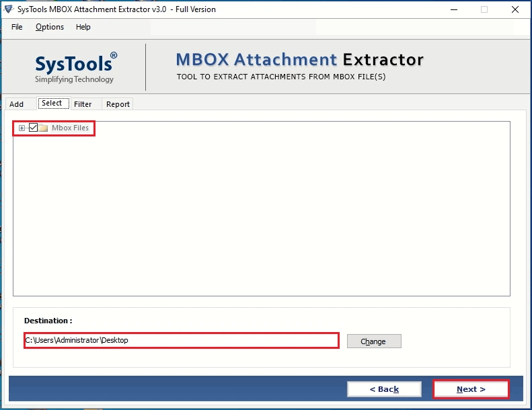
Task: Click the Mbox Files folder icon
Action: point(43,128)
